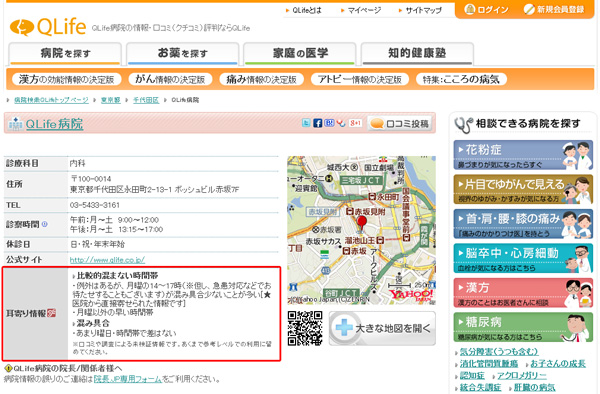Image resolution: width=600 pixels, height=394 pixels.
Task: Open the official site http://www.qlife.co.jp/ link
Action: tap(107, 260)
